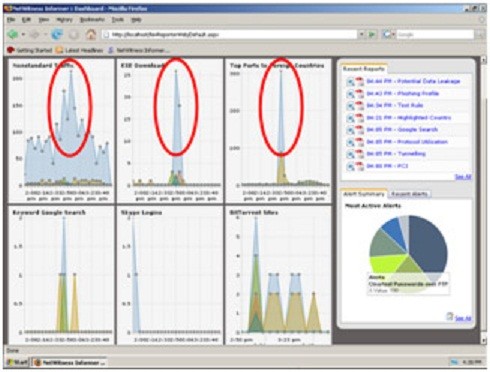
Task: View the Potential Data Leakage report via its magnifier icon
Action: 350,82
